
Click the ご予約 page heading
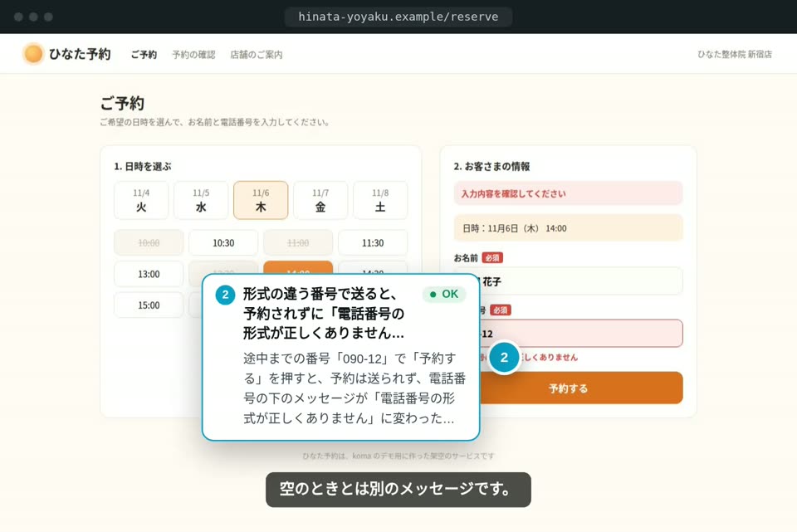click(x=122, y=103)
